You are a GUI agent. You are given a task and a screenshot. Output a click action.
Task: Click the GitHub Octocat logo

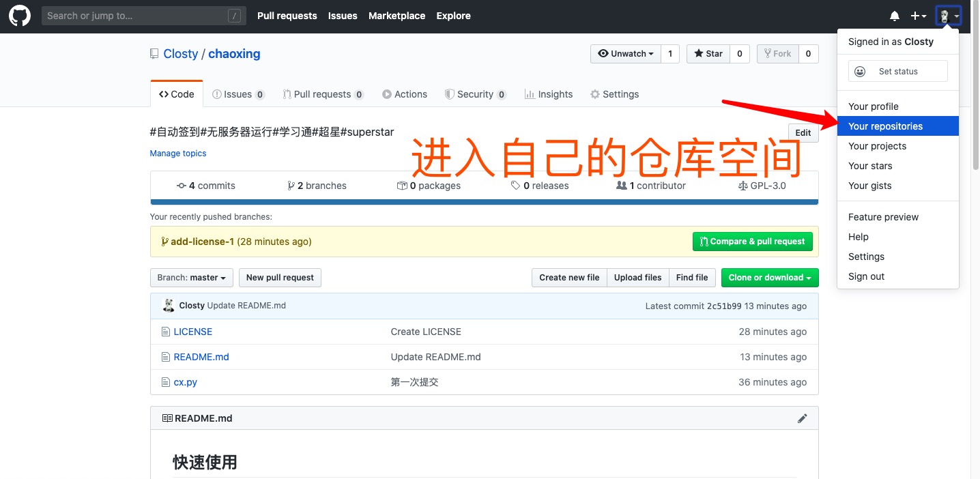point(19,16)
